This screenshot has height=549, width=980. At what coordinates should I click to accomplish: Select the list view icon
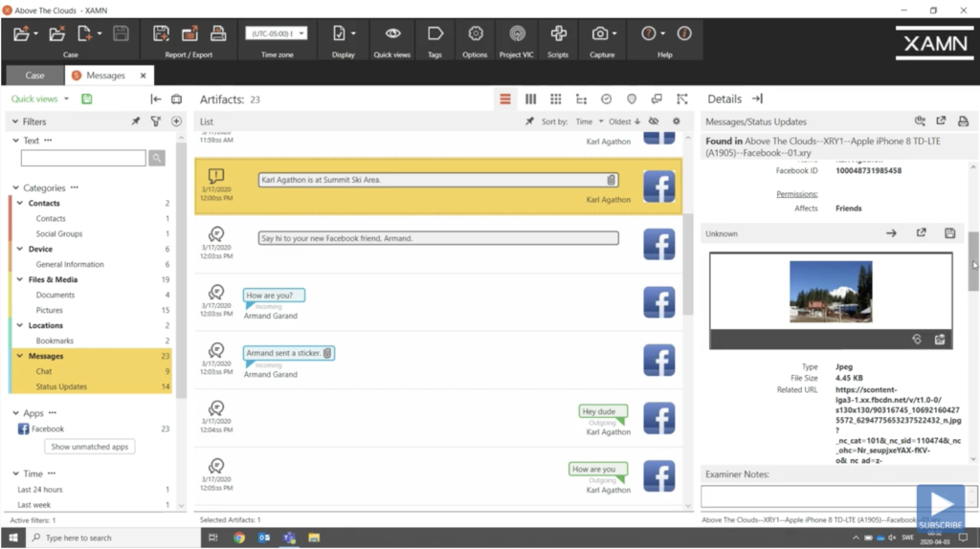pyautogui.click(x=505, y=99)
